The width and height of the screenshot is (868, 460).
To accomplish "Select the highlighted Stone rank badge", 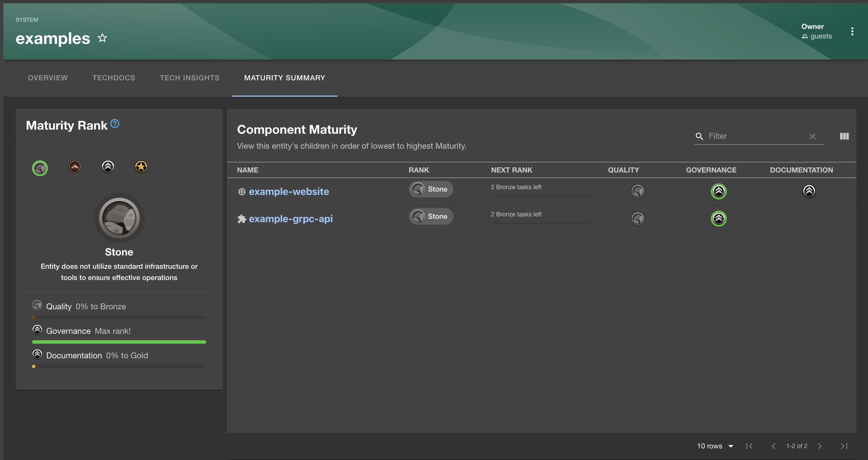I will click(x=40, y=168).
